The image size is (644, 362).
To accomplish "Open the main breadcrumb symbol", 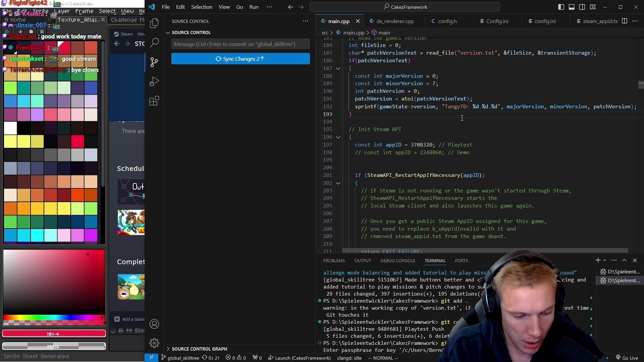I will [x=380, y=33].
